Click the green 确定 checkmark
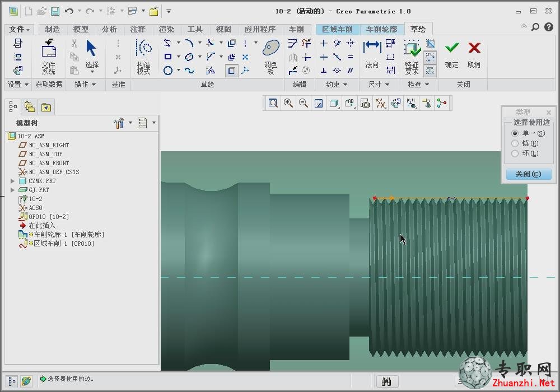 tap(452, 48)
